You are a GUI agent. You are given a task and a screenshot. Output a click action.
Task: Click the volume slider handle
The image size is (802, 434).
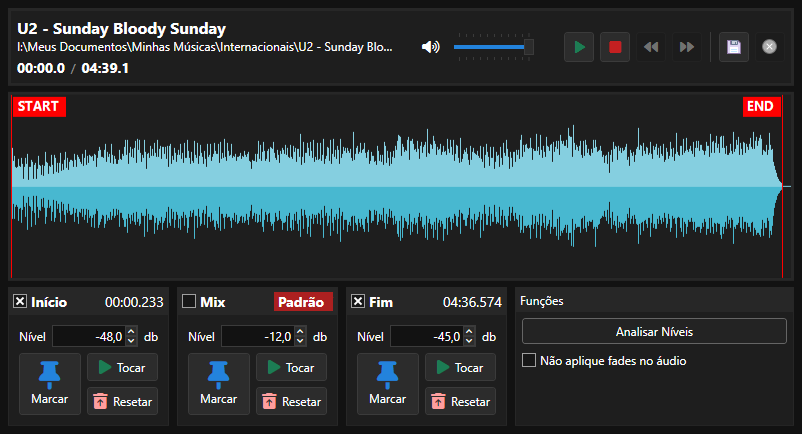[x=529, y=47]
